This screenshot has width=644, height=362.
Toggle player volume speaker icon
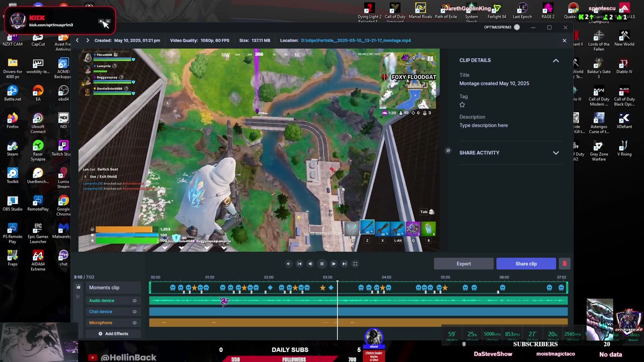pos(288,263)
